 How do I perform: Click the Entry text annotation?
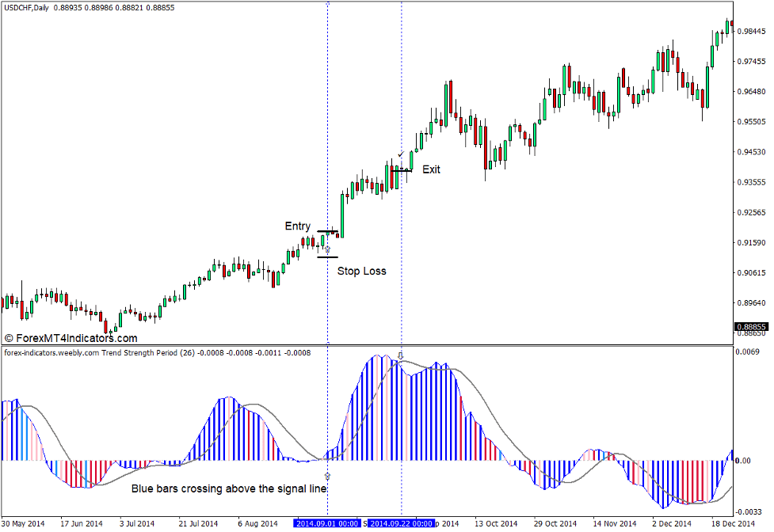coord(296,226)
